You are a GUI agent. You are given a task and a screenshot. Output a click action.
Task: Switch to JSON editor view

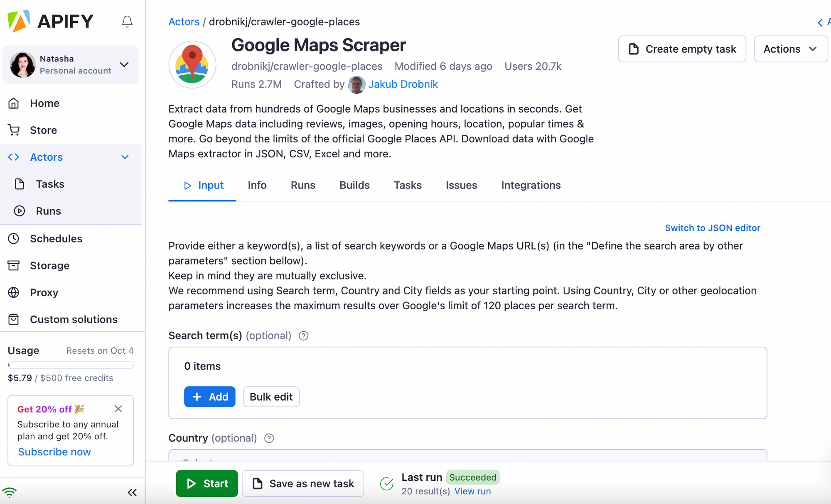click(x=712, y=228)
